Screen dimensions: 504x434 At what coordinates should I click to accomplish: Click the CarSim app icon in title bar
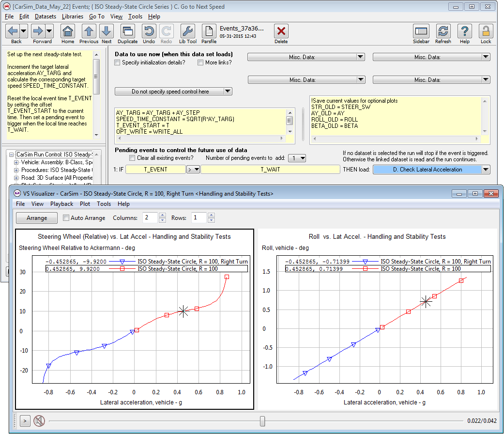(6, 6)
